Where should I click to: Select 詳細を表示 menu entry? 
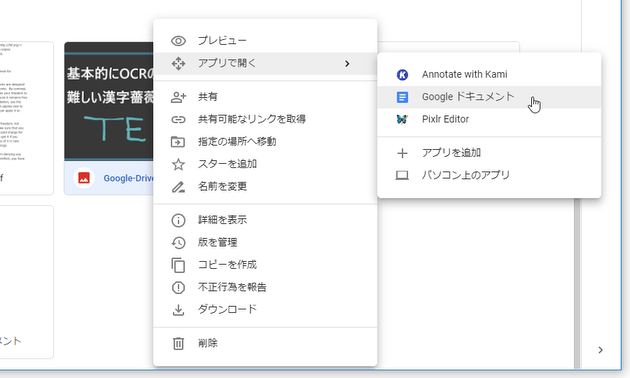coord(265,220)
